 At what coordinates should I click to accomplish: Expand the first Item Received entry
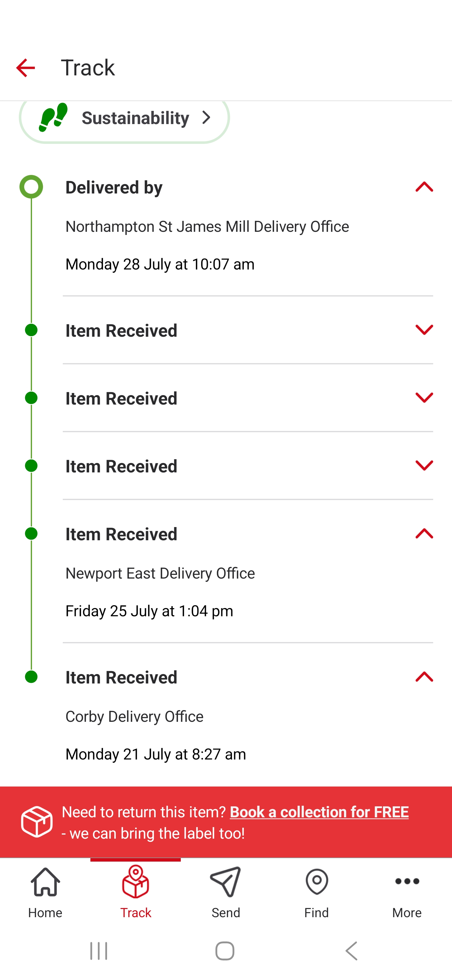(x=424, y=330)
